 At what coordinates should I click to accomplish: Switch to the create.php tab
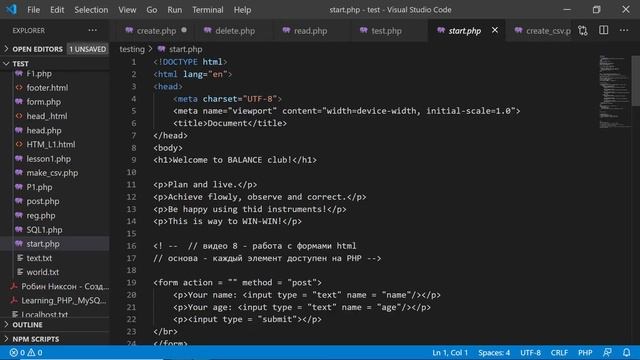coord(155,31)
